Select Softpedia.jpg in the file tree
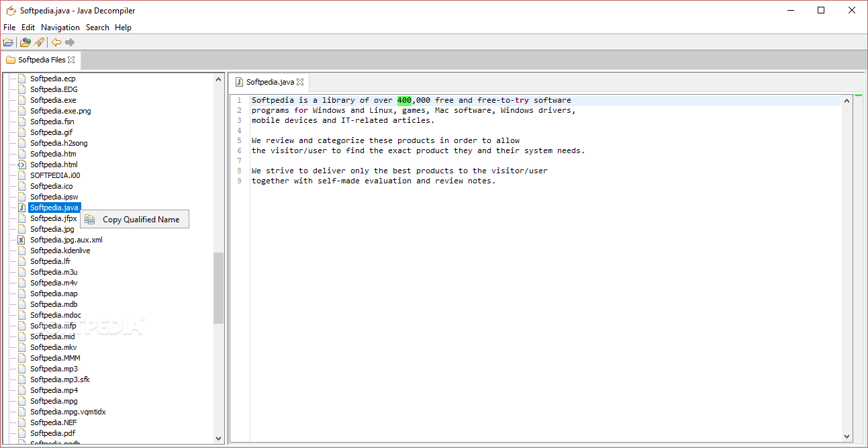The image size is (868, 448). click(52, 229)
